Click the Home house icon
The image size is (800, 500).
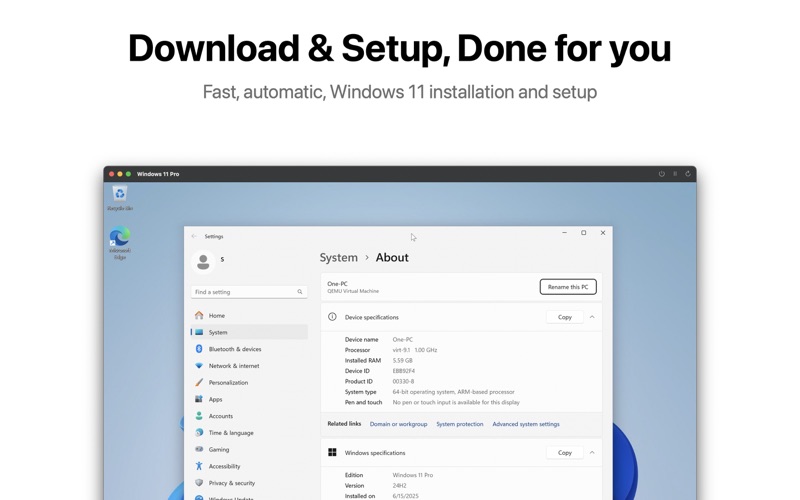(x=199, y=315)
